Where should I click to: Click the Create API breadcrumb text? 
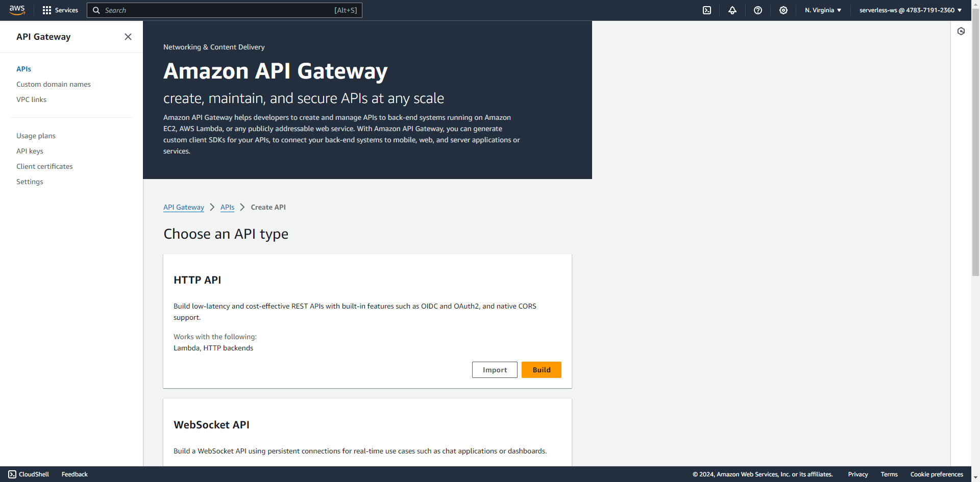tap(268, 207)
